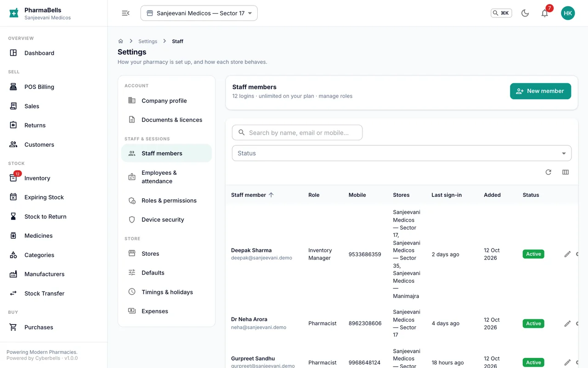The image size is (588, 368).
Task: Open the HK user avatar menu
Action: (x=568, y=13)
